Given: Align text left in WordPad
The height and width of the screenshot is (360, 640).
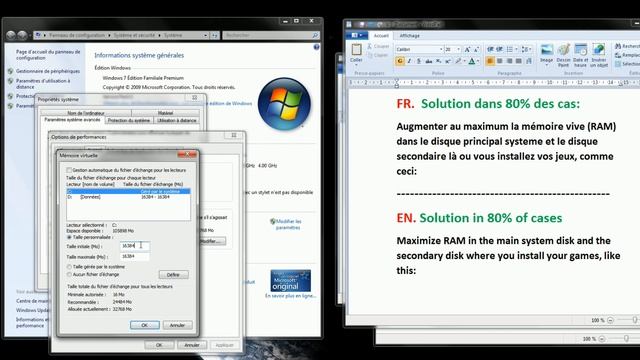Looking at the screenshot, I should 490,61.
